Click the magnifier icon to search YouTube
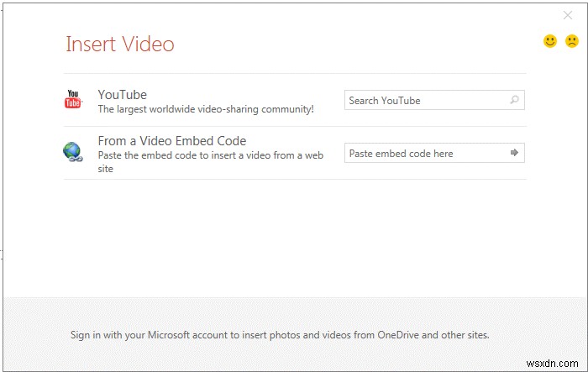Image resolution: width=588 pixels, height=372 pixels. pos(515,100)
